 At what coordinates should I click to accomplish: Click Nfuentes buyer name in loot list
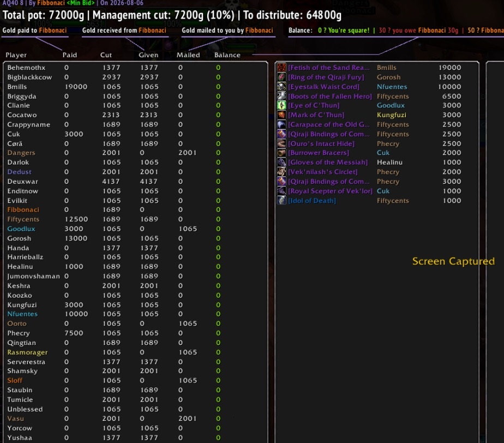[x=392, y=87]
